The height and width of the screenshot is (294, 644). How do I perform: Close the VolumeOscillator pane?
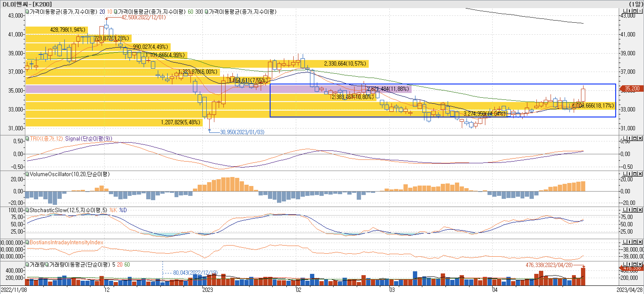pos(640,174)
